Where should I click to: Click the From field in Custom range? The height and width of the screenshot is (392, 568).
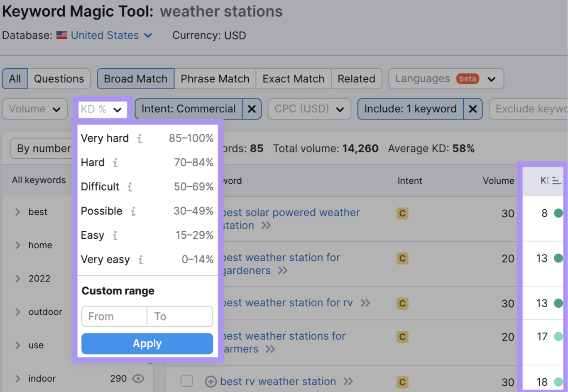[114, 316]
